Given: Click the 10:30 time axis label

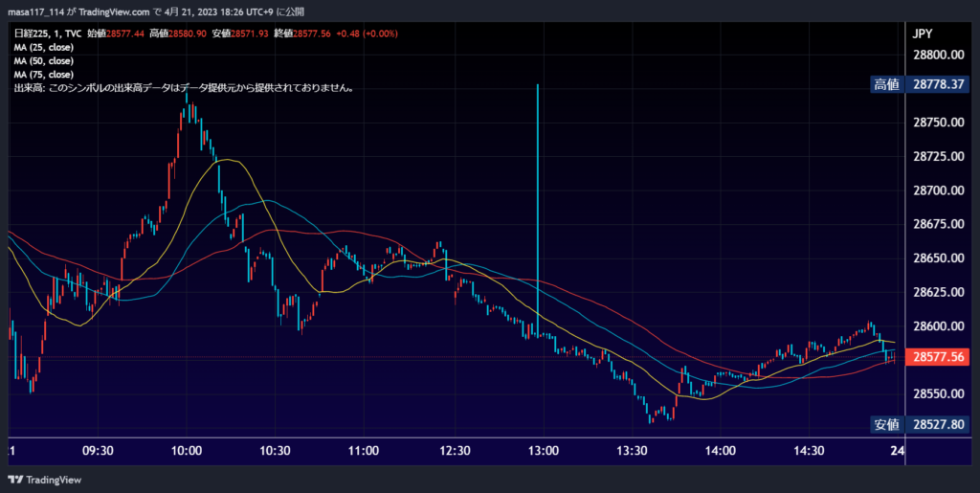Looking at the screenshot, I should [x=275, y=451].
